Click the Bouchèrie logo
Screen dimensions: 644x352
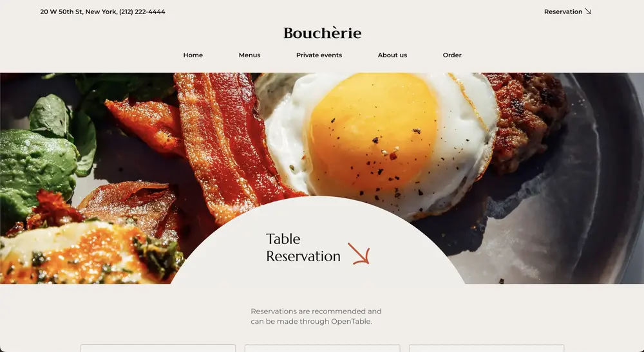[x=323, y=33]
